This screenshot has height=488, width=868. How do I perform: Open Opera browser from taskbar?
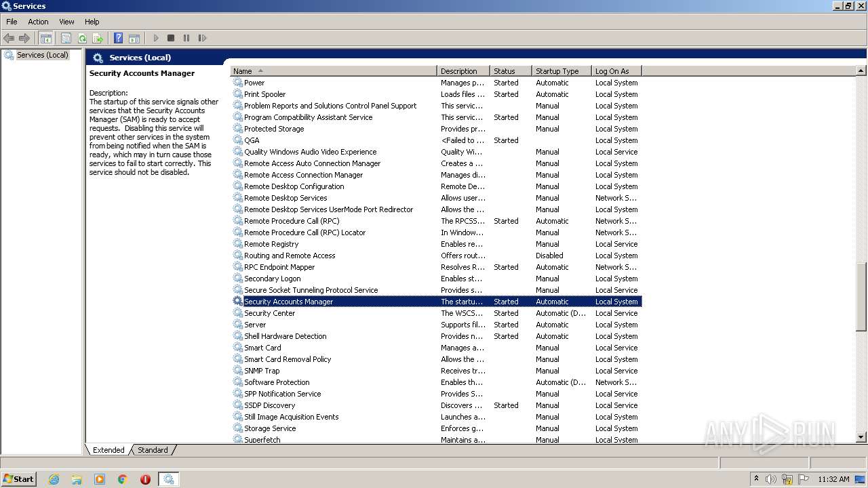[x=145, y=479]
